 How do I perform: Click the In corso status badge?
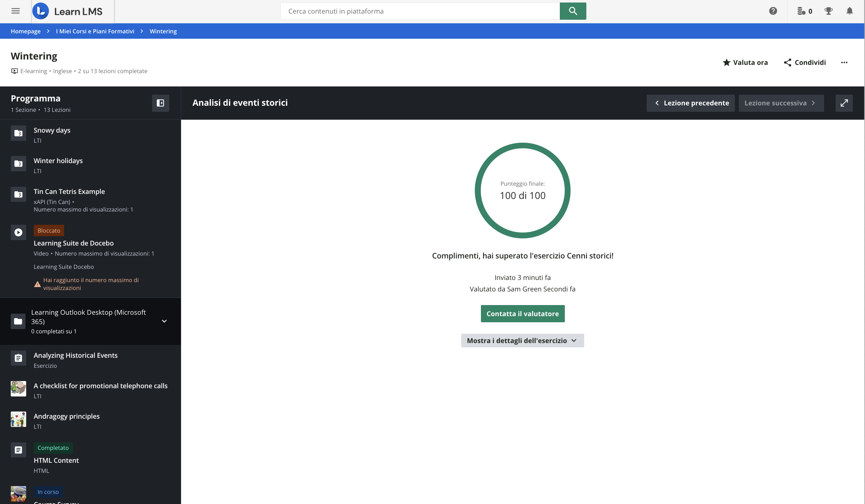(x=48, y=492)
